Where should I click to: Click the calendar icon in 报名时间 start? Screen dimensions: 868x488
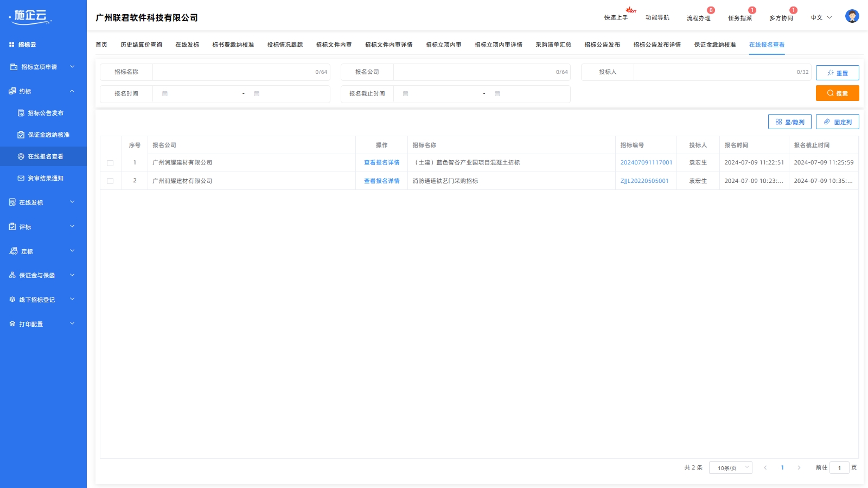coord(165,94)
